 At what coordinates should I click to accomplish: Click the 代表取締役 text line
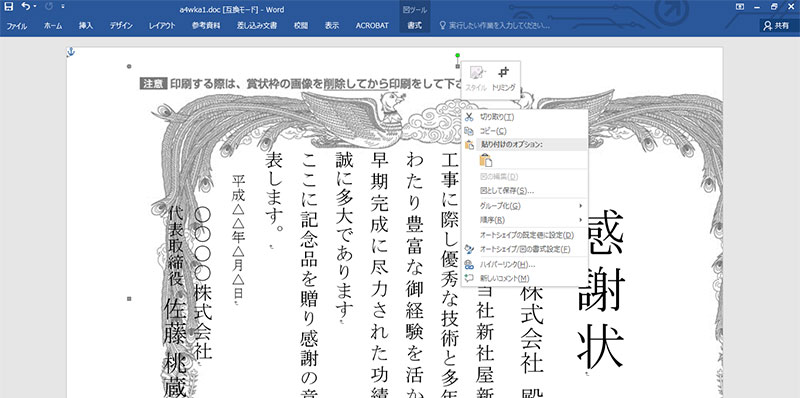175,246
